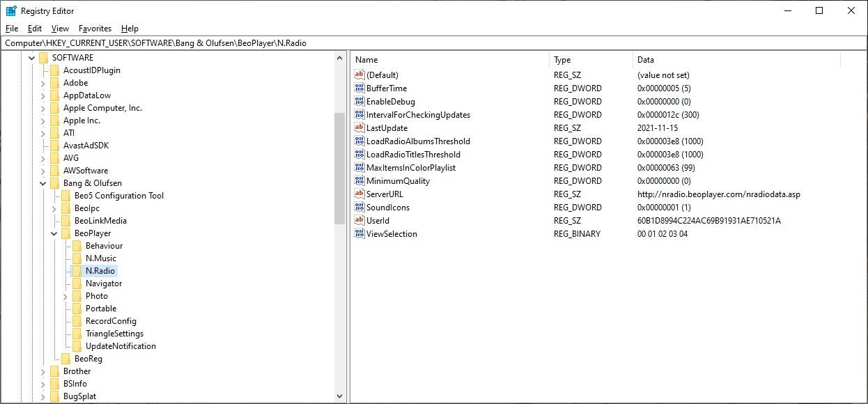Image resolution: width=868 pixels, height=404 pixels.
Task: Collapse the Bang & Olufsen key
Action: (42, 183)
